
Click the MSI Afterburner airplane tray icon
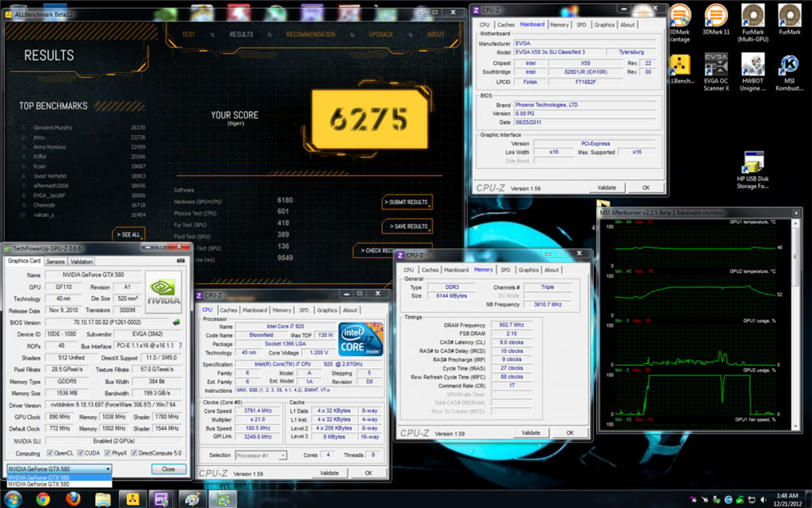point(705,500)
